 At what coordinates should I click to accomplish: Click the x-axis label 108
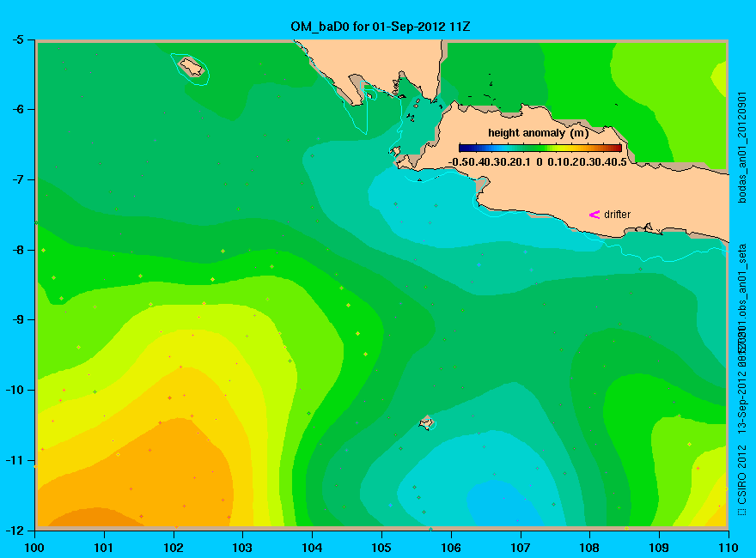pos(589,548)
